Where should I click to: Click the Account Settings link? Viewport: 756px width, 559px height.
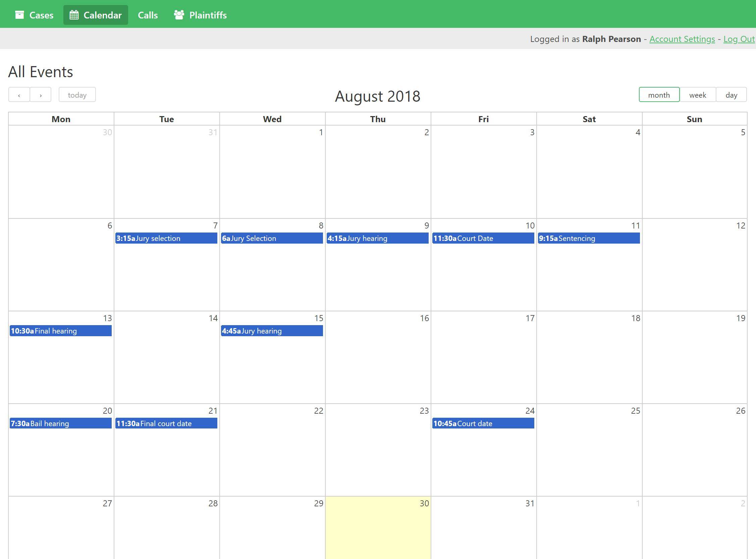pos(682,38)
